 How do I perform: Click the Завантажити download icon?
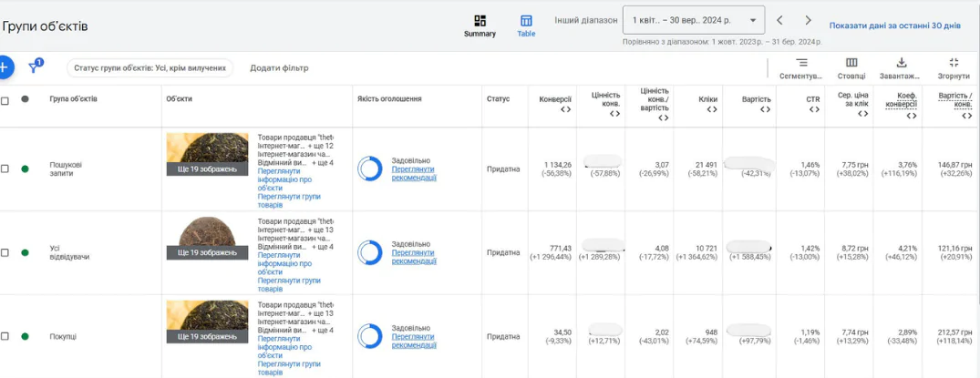902,68
